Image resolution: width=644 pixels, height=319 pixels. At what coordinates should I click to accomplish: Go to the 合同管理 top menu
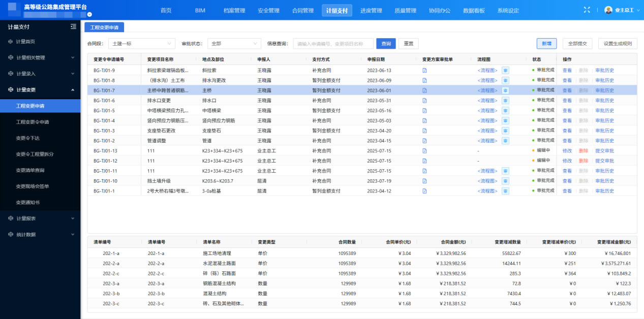click(303, 11)
